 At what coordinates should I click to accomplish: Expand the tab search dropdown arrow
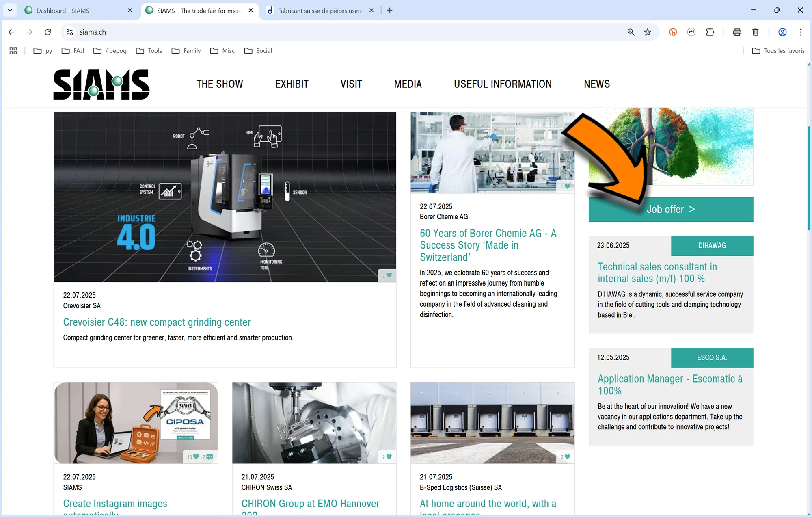(10, 10)
